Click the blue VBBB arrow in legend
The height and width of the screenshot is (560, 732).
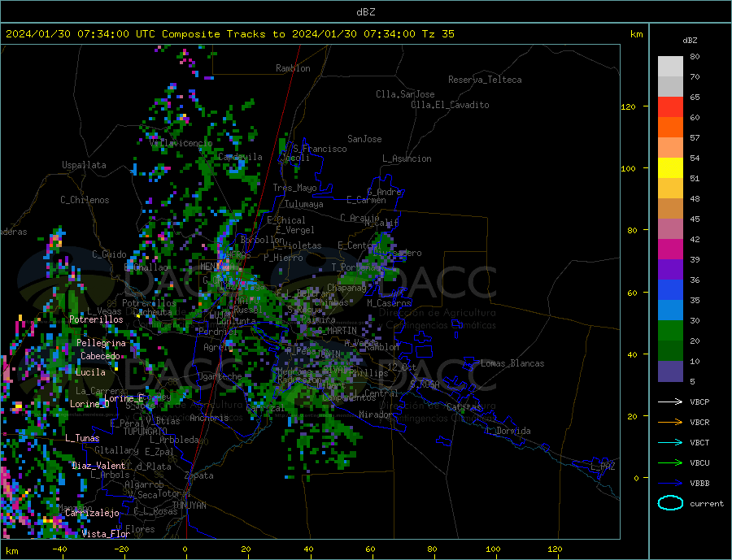(670, 483)
